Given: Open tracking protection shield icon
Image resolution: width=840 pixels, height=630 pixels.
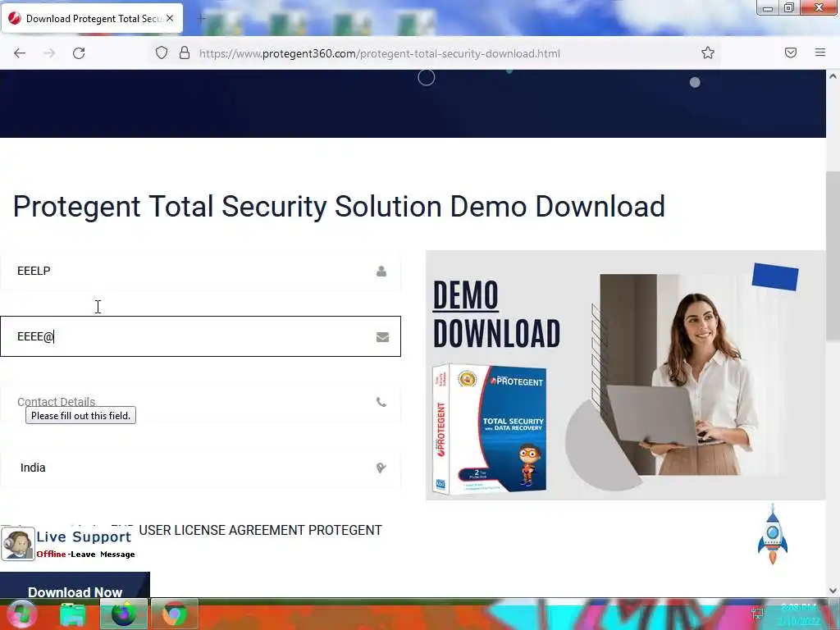Looking at the screenshot, I should [162, 53].
